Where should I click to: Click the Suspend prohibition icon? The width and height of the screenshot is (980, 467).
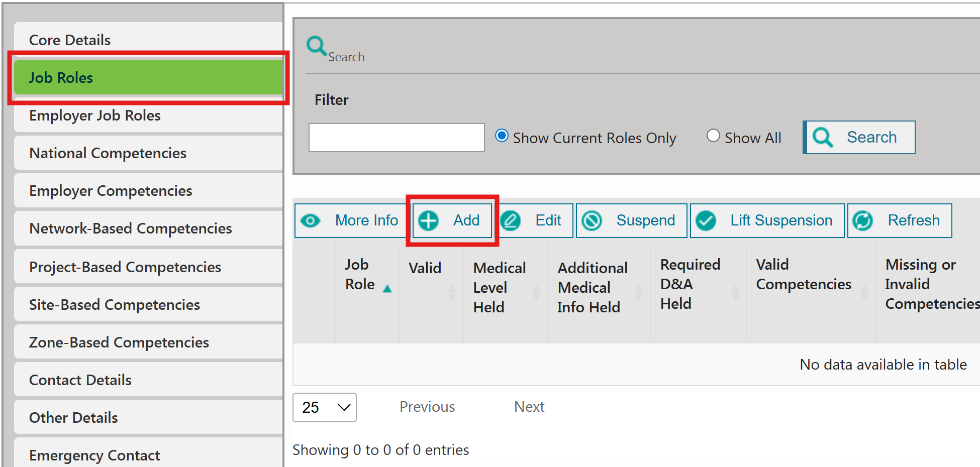click(592, 220)
